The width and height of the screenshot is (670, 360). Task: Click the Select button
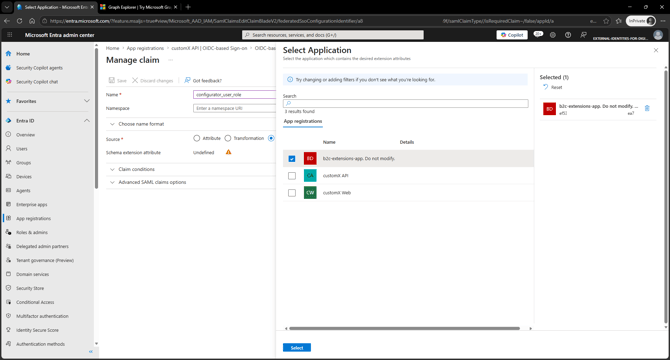297,348
